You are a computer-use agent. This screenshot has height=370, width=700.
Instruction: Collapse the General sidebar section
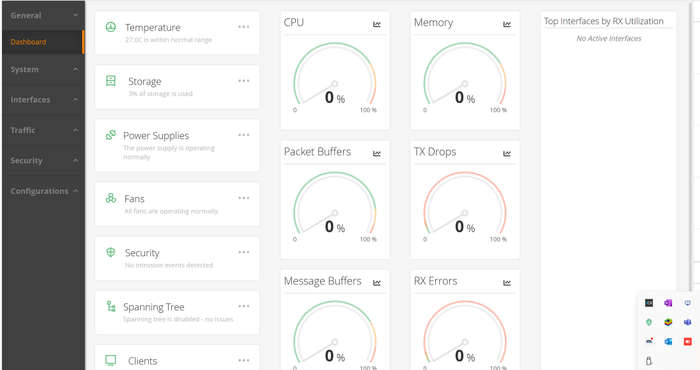[x=43, y=15]
